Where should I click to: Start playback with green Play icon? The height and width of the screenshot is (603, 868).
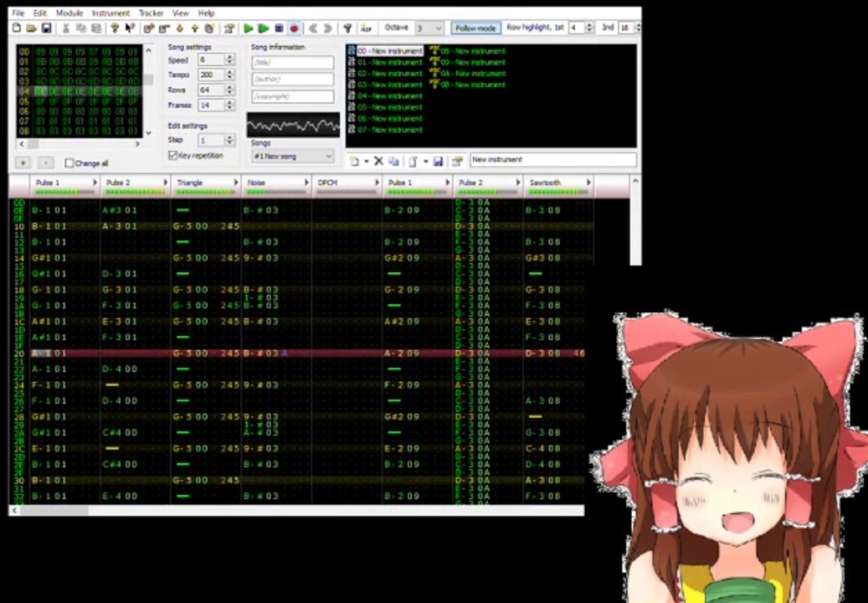point(249,28)
